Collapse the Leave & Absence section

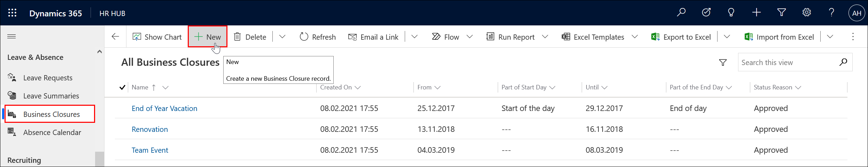99,52
